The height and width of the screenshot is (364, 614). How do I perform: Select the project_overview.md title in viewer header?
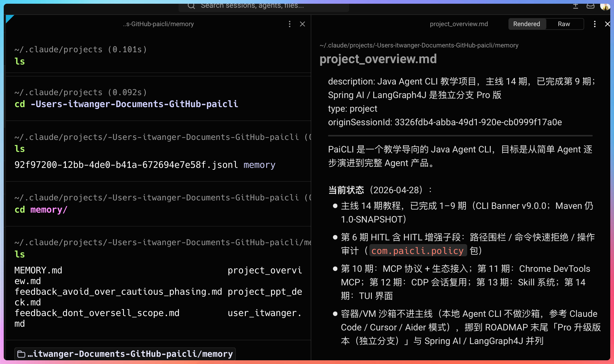pyautogui.click(x=459, y=24)
